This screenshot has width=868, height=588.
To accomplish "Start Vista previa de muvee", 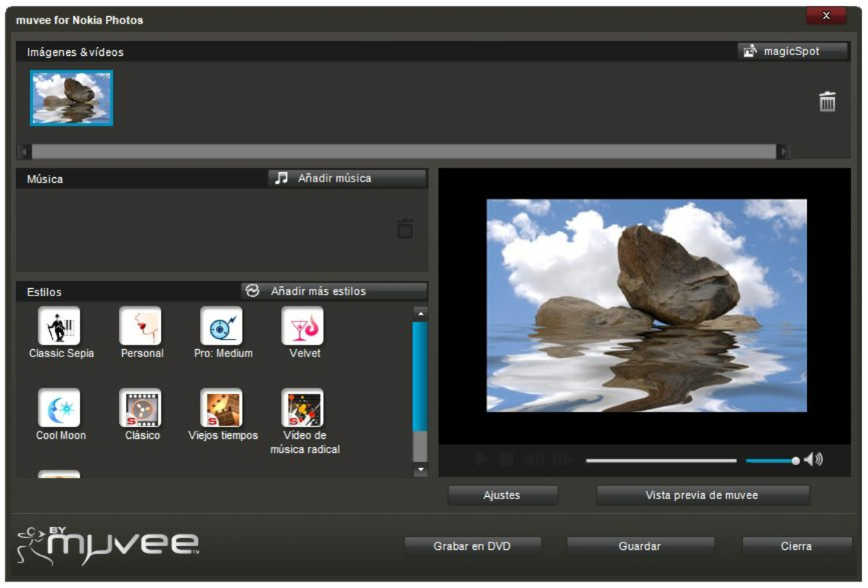I will tap(702, 495).
